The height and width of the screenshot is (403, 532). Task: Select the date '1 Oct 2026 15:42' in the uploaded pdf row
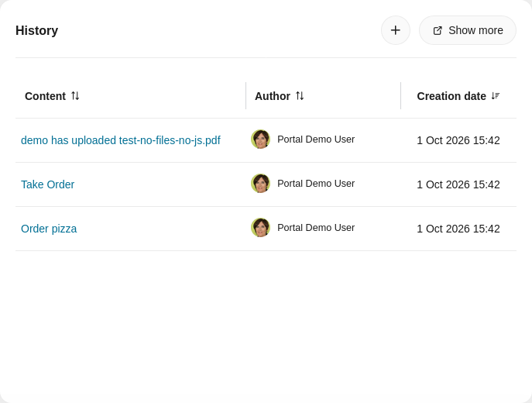(458, 140)
